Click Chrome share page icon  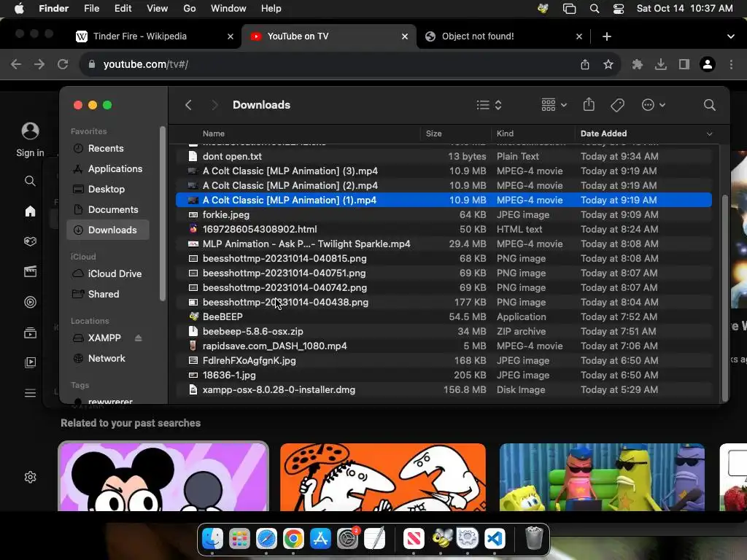tap(585, 64)
